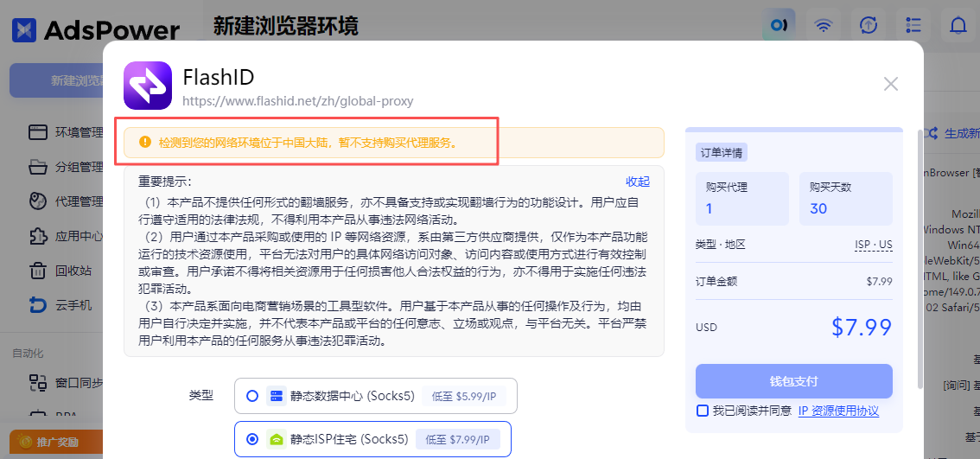980x459 pixels.
Task: Open the 云手机 sidebar icon
Action: [x=38, y=305]
